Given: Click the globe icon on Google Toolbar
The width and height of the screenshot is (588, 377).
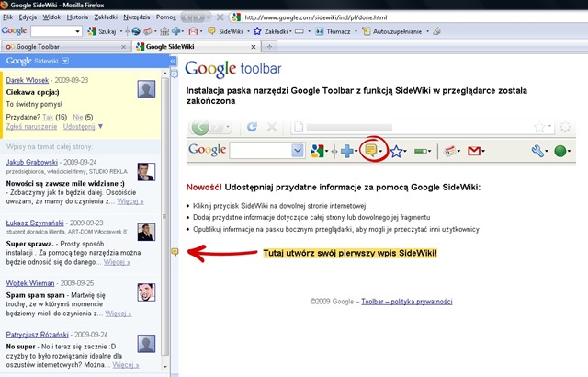Looking at the screenshot, I should [x=136, y=31].
